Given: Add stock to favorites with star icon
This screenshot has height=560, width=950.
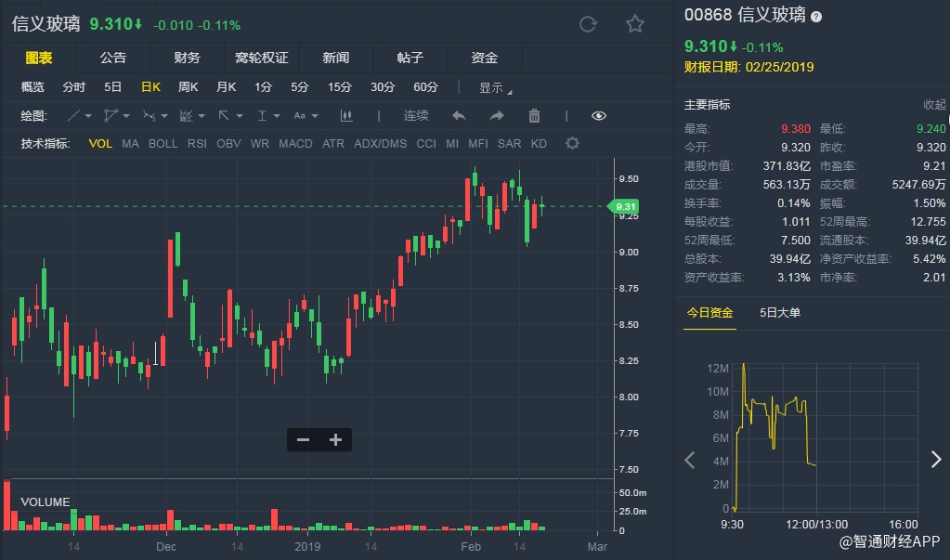Looking at the screenshot, I should [635, 24].
